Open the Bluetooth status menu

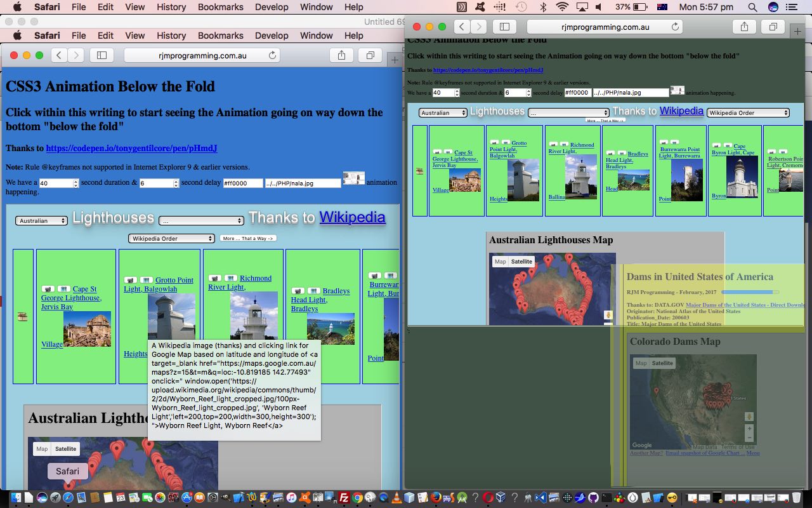[543, 7]
